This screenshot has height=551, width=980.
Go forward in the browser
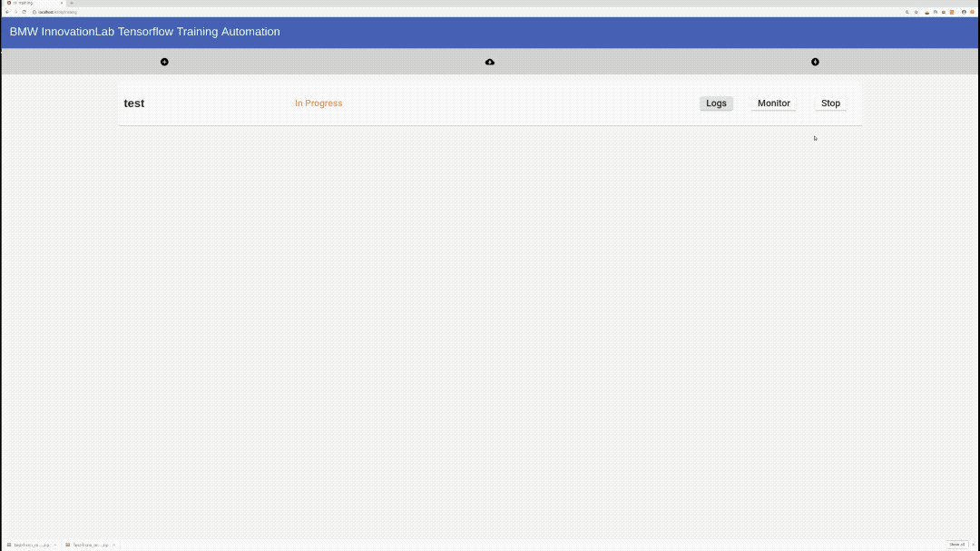pyautogui.click(x=15, y=12)
